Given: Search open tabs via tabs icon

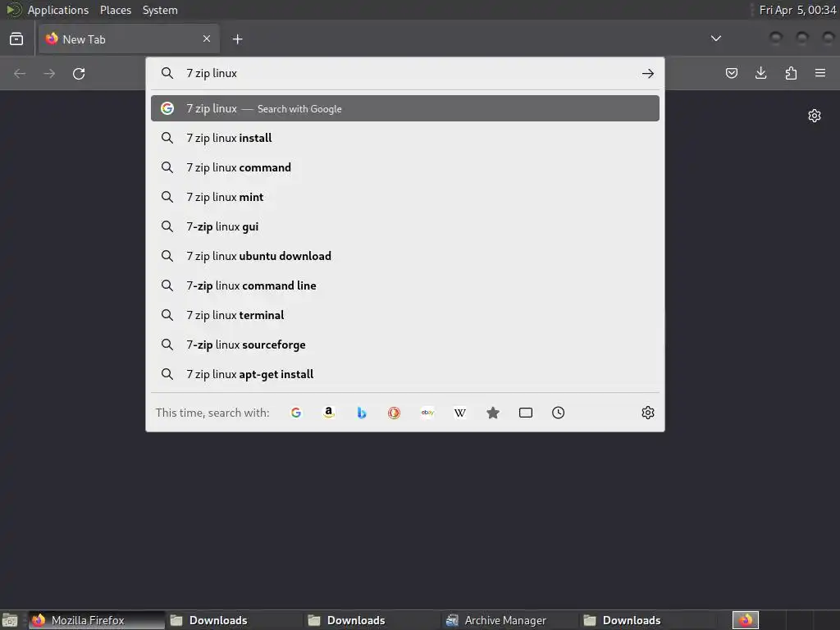Looking at the screenshot, I should coord(526,413).
